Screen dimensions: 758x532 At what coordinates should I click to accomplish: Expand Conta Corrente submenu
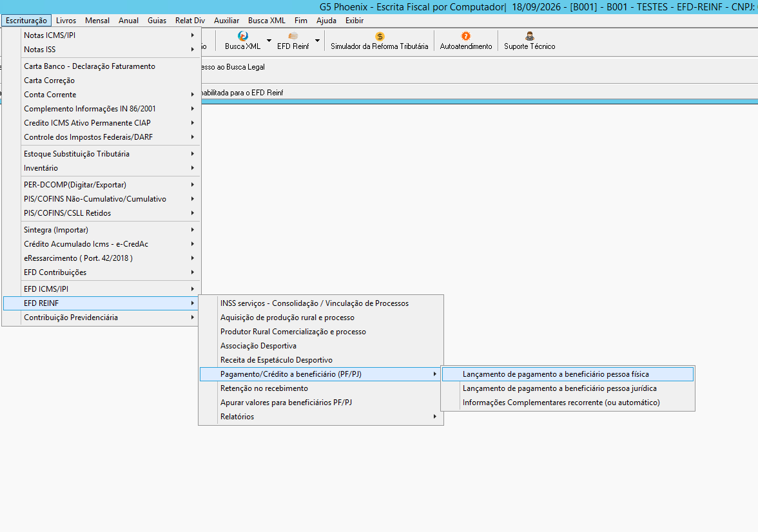click(102, 95)
